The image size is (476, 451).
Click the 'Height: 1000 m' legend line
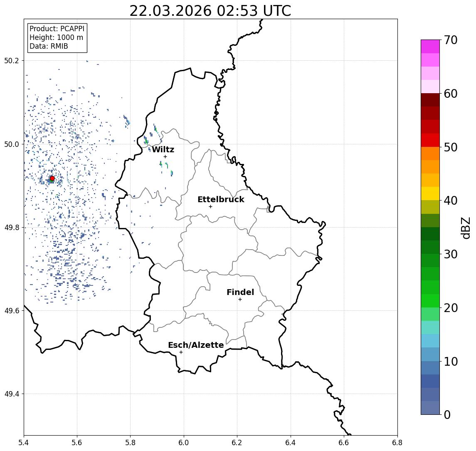(x=56, y=37)
